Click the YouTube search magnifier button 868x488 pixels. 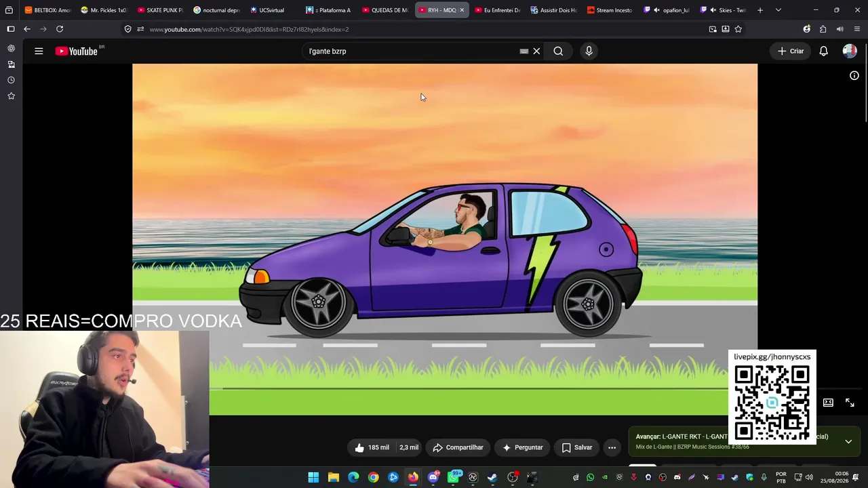pyautogui.click(x=558, y=51)
